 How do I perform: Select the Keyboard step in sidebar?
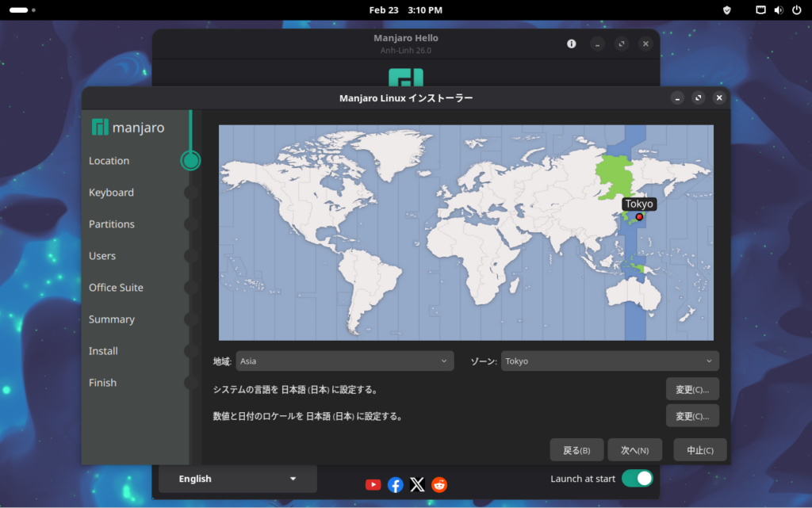pyautogui.click(x=111, y=193)
